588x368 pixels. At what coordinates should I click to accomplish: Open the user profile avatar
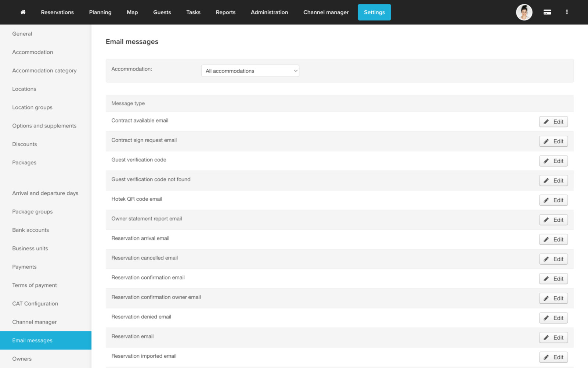[524, 12]
